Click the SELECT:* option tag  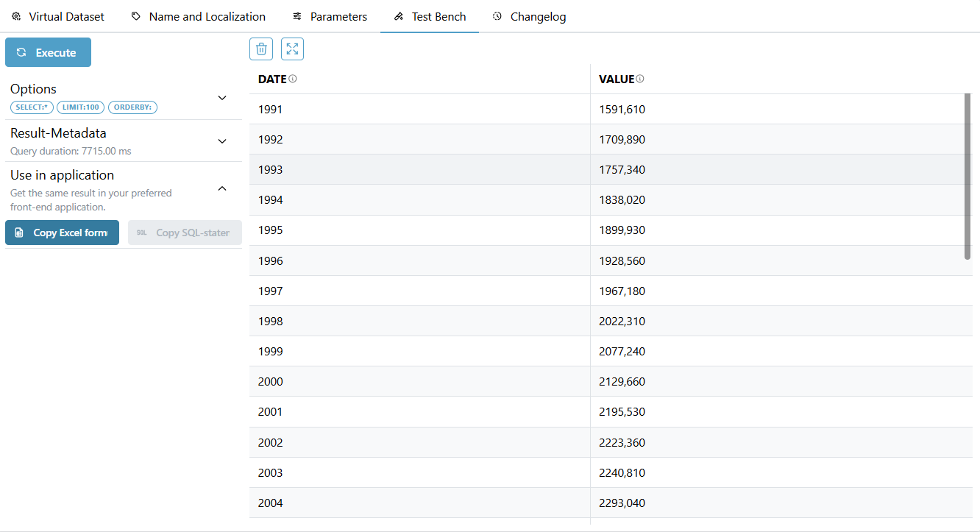(x=32, y=107)
